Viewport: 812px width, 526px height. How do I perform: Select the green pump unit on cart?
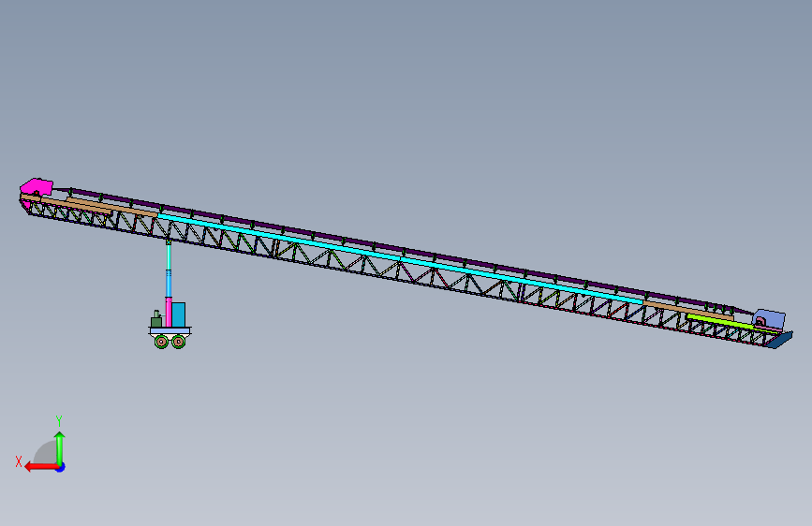[155, 320]
